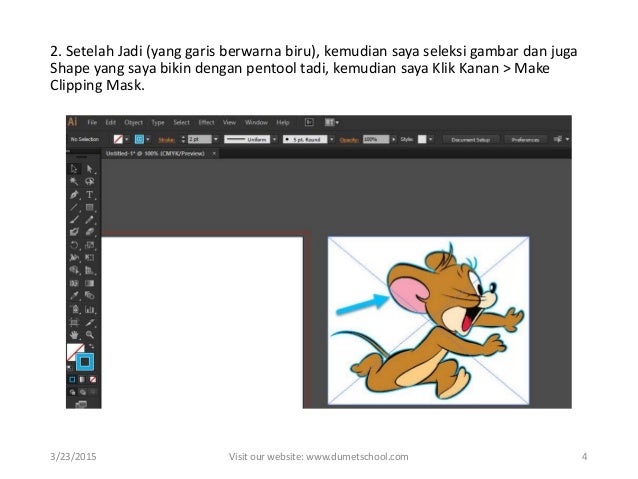This screenshot has height=479, width=638.
Task: Select the Zoom tool
Action: [90, 335]
